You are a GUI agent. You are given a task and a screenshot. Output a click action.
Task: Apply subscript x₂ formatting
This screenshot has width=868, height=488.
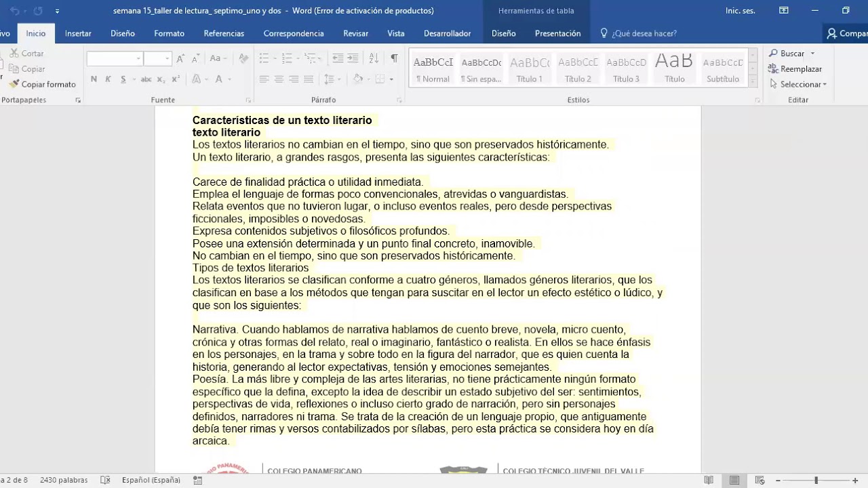tap(162, 79)
